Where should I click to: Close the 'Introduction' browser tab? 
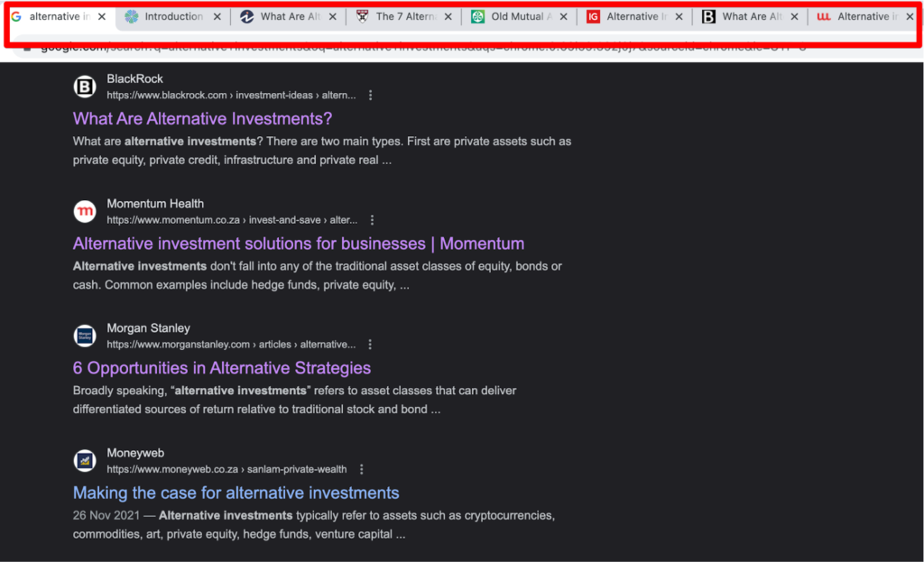(x=217, y=17)
